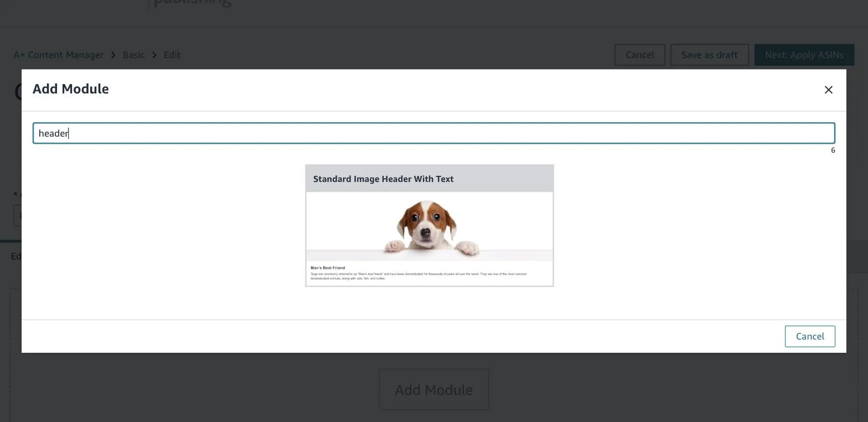Click the Edit breadcrumb text
Image resolution: width=868 pixels, height=422 pixels.
pos(172,55)
